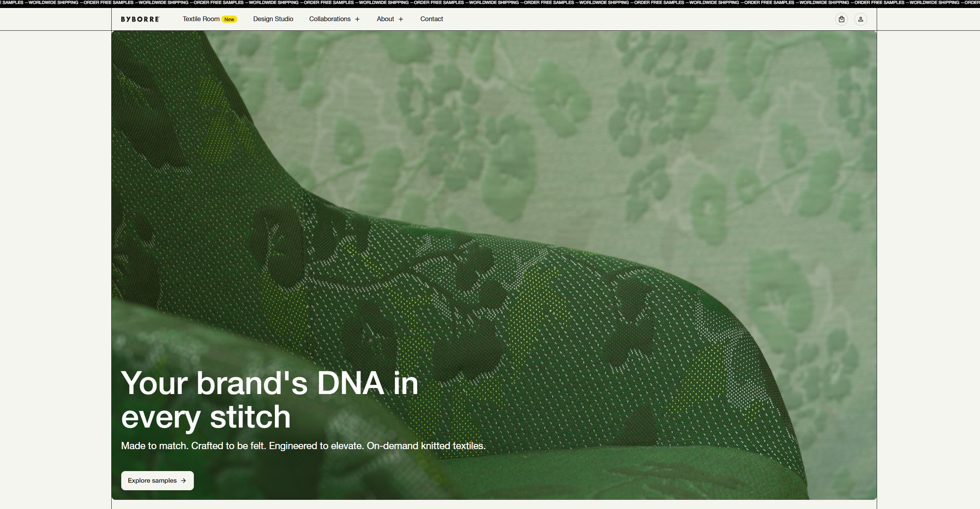Open the user account icon
Screen dimensions: 980x509
coord(860,19)
